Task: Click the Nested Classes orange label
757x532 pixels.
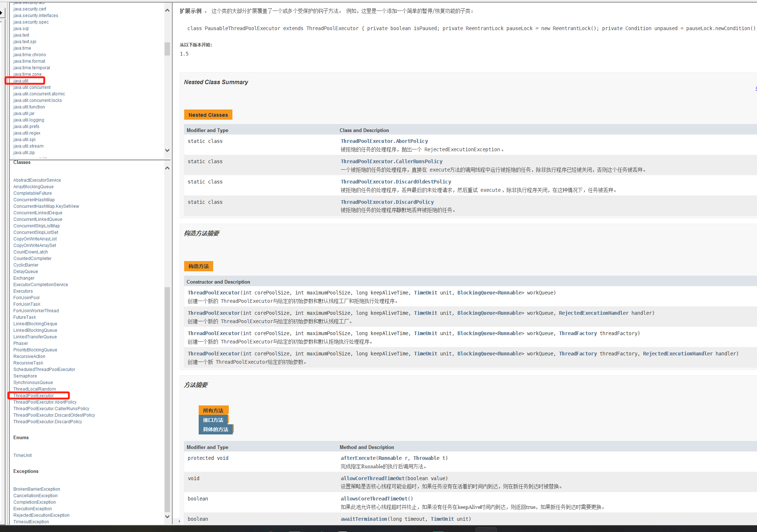Action: click(208, 115)
